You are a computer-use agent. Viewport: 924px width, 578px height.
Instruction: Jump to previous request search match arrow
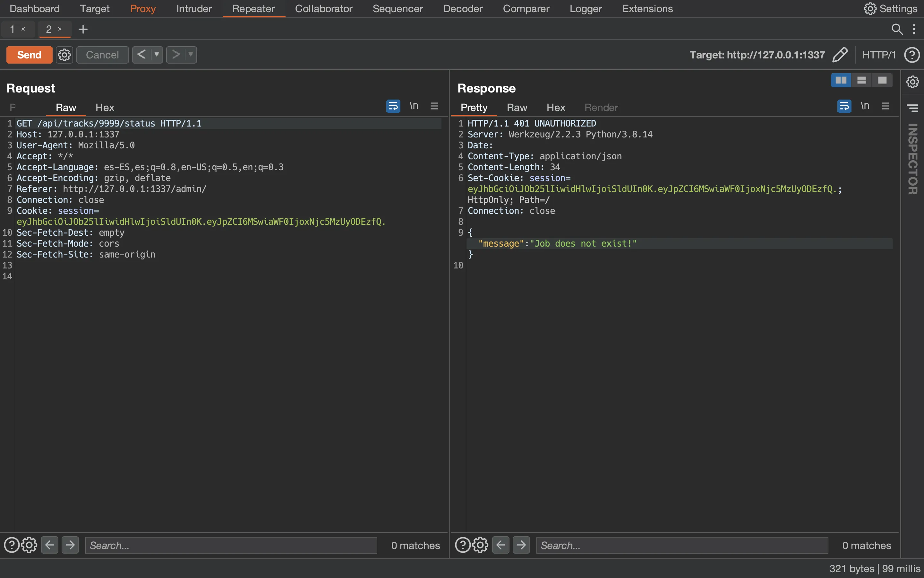point(50,545)
